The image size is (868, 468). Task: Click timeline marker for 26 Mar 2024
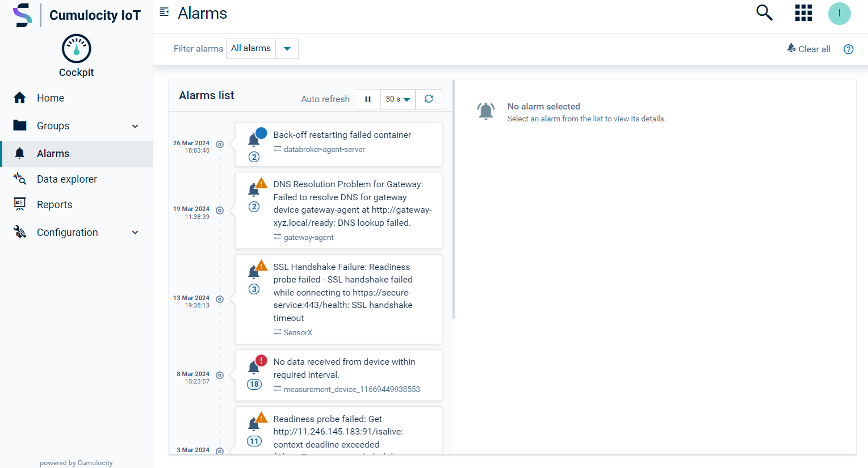(x=220, y=144)
